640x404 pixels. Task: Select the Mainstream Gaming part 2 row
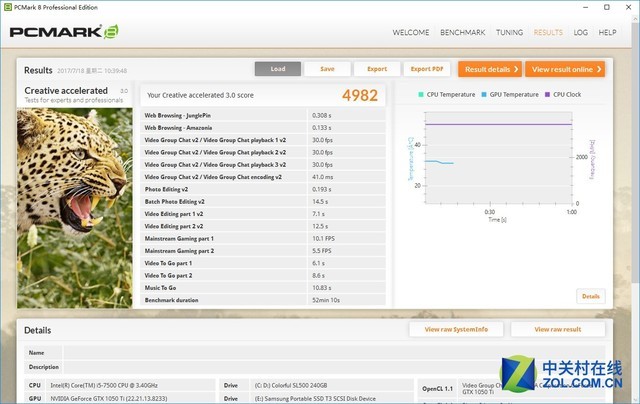(263, 251)
